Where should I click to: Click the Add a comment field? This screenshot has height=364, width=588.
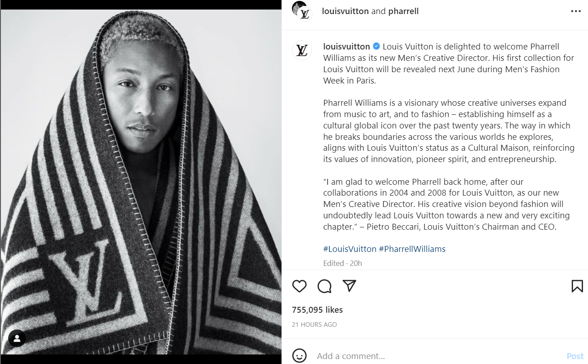click(x=438, y=356)
